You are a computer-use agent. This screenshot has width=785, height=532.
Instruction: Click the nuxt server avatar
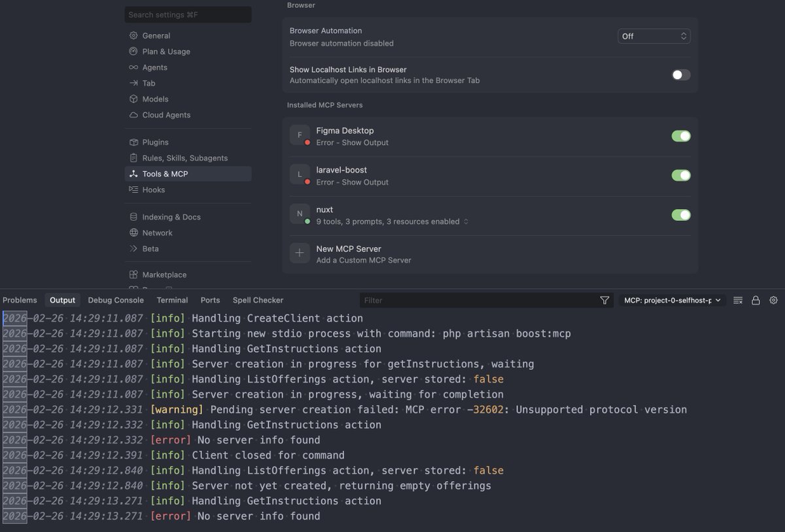tap(300, 214)
